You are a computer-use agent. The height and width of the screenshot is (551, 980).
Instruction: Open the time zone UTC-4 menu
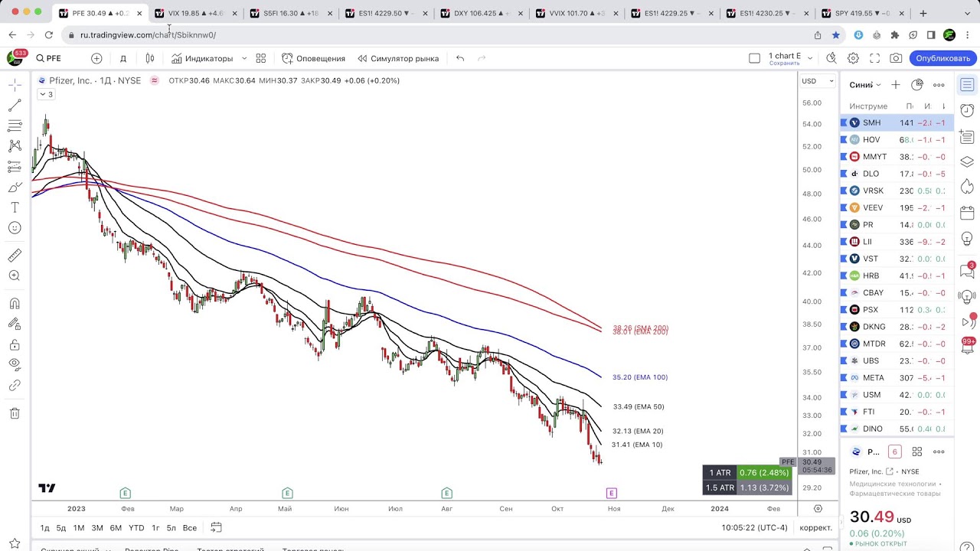[754, 527]
